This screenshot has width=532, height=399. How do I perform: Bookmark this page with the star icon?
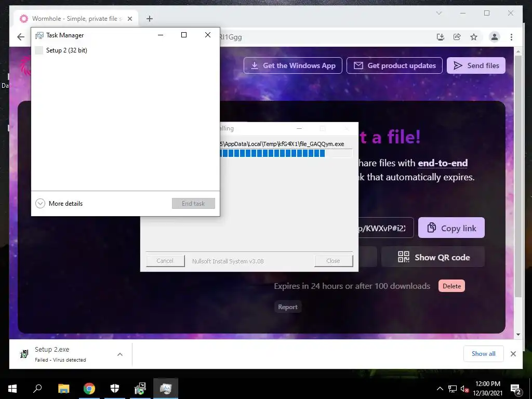(x=474, y=37)
